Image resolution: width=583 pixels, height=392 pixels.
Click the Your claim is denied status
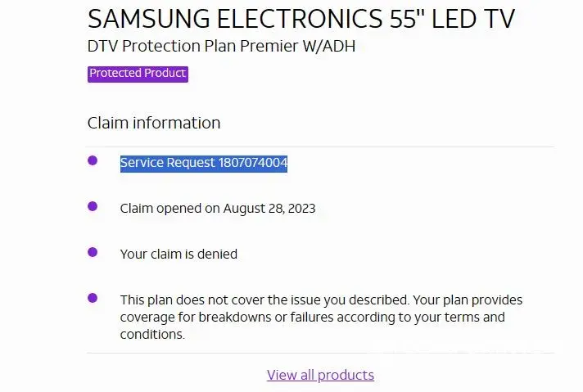tap(179, 254)
